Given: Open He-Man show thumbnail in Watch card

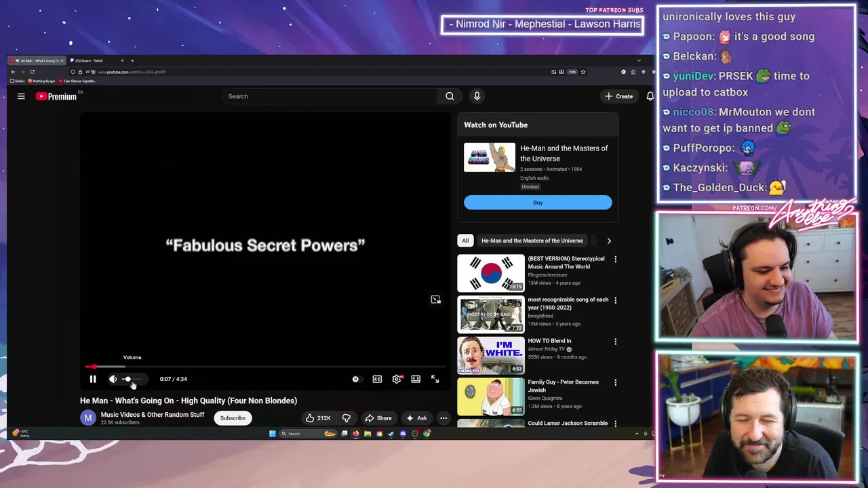Looking at the screenshot, I should pos(489,157).
